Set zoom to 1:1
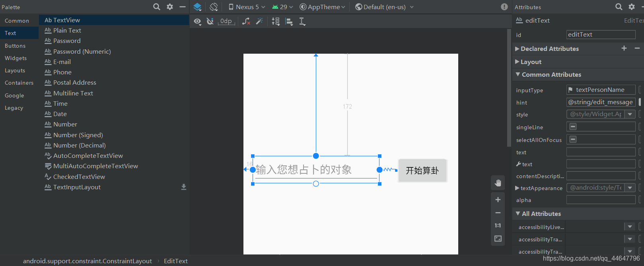 [x=498, y=225]
